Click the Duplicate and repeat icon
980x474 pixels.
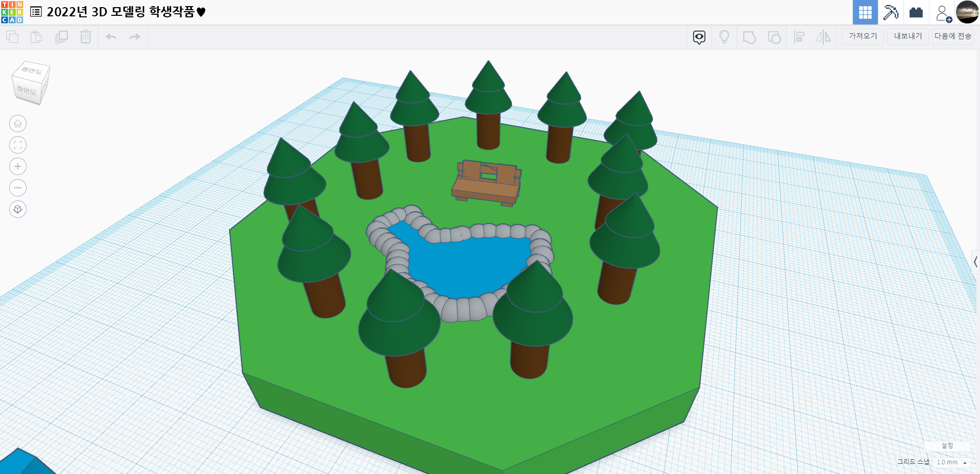[x=61, y=37]
